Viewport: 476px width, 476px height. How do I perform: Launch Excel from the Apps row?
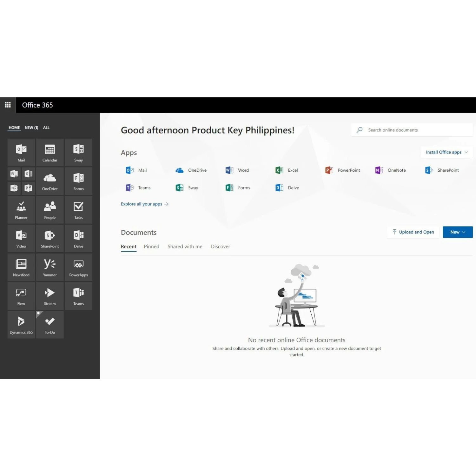tap(286, 170)
